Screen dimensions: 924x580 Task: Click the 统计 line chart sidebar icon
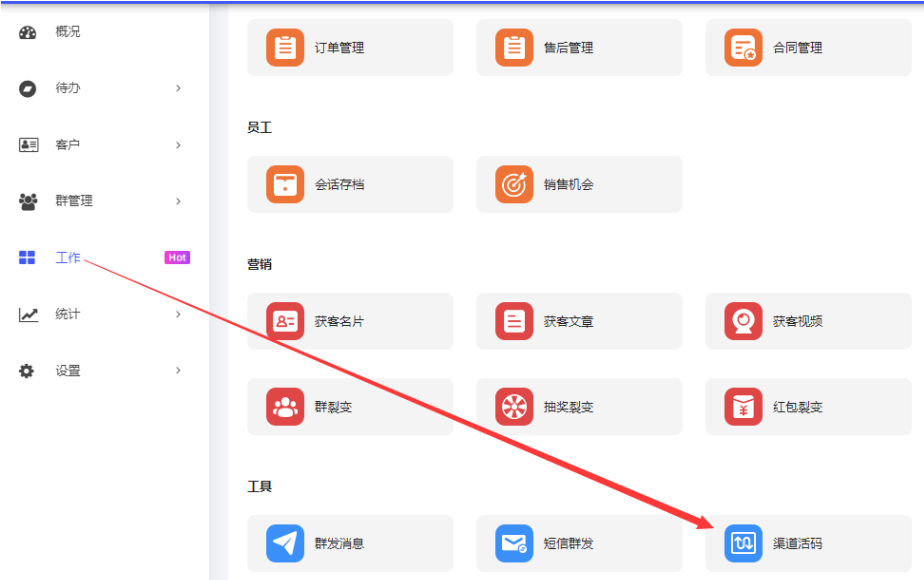pos(28,315)
